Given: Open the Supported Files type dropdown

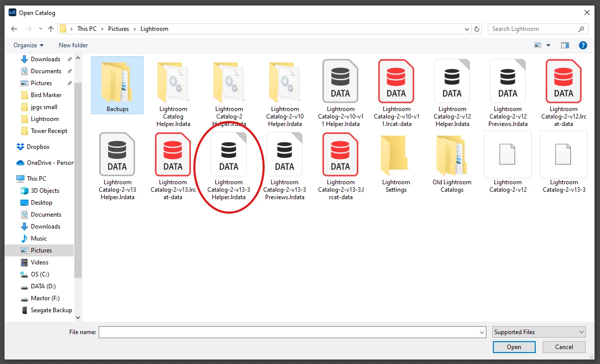Looking at the screenshot, I should point(539,332).
